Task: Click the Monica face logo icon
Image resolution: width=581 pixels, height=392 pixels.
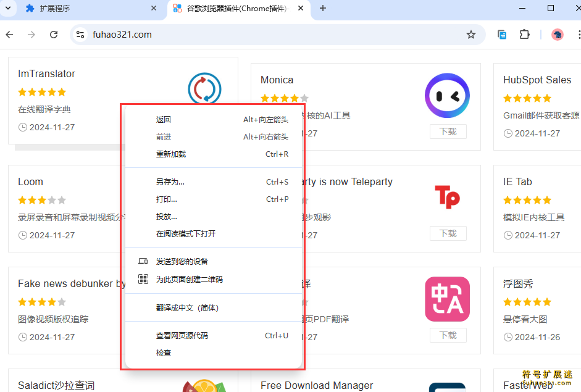Action: click(x=447, y=96)
